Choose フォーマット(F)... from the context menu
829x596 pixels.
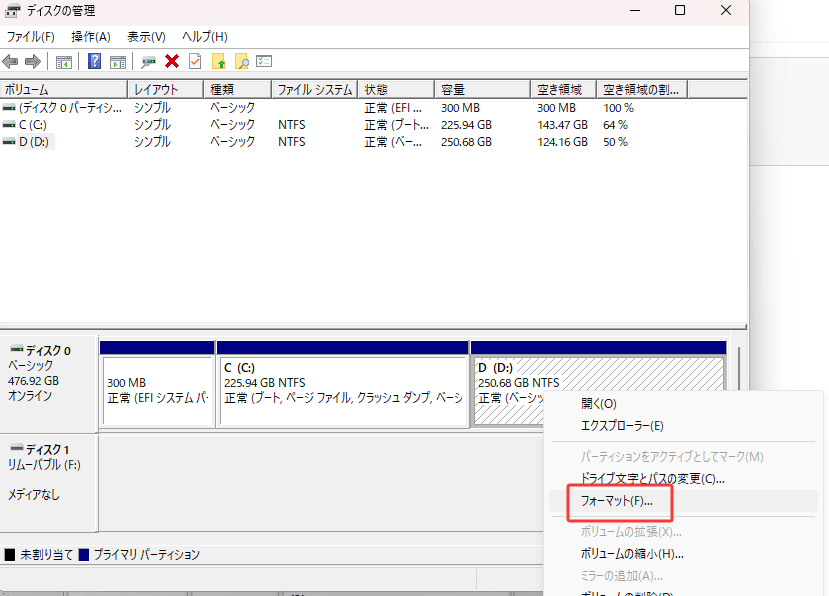click(x=617, y=500)
